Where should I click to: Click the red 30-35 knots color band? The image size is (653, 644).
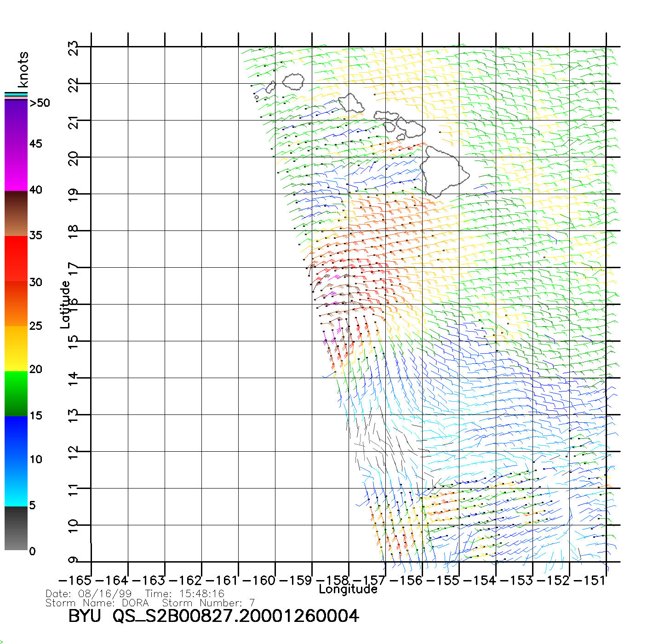tap(16, 259)
